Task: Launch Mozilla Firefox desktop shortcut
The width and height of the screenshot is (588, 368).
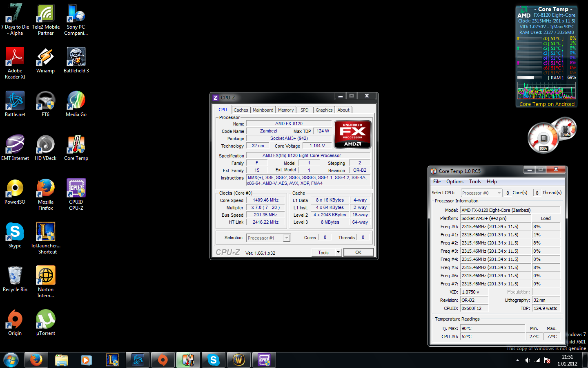Action: pyautogui.click(x=46, y=195)
